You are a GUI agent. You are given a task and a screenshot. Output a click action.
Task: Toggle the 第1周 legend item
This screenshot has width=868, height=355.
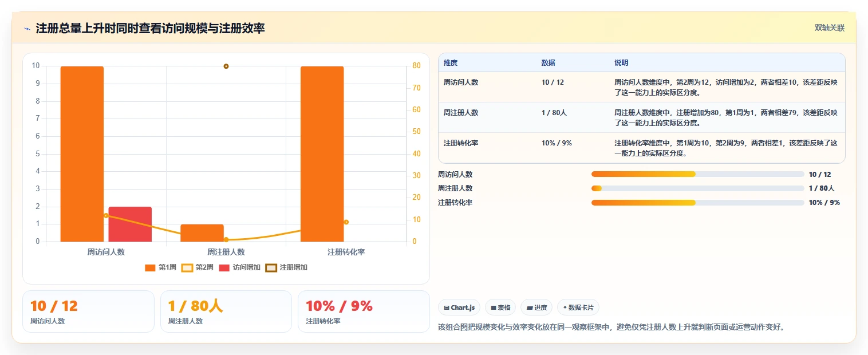[160, 267]
